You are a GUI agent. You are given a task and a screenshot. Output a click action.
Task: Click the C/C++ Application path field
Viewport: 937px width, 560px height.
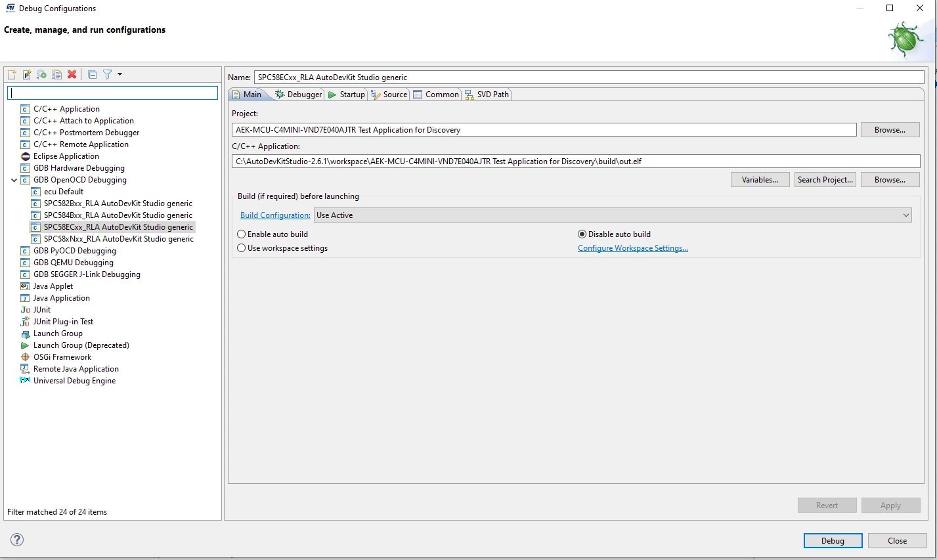(x=576, y=162)
